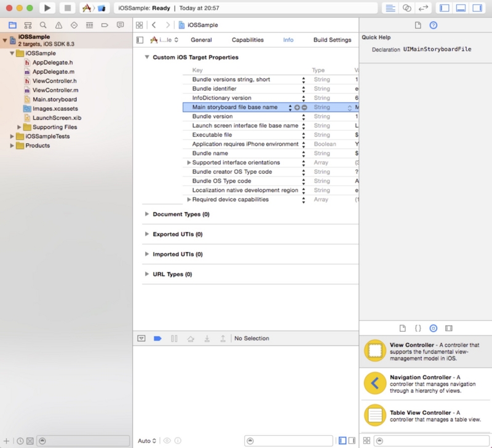The height and width of the screenshot is (448, 492).
Task: Open the Find navigator magnifier
Action: (x=43, y=25)
